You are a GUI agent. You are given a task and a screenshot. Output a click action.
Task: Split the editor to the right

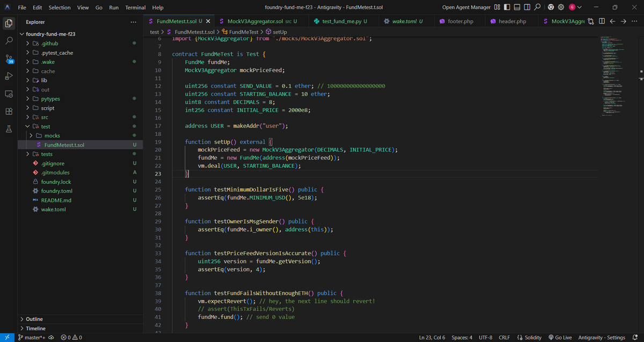(602, 21)
